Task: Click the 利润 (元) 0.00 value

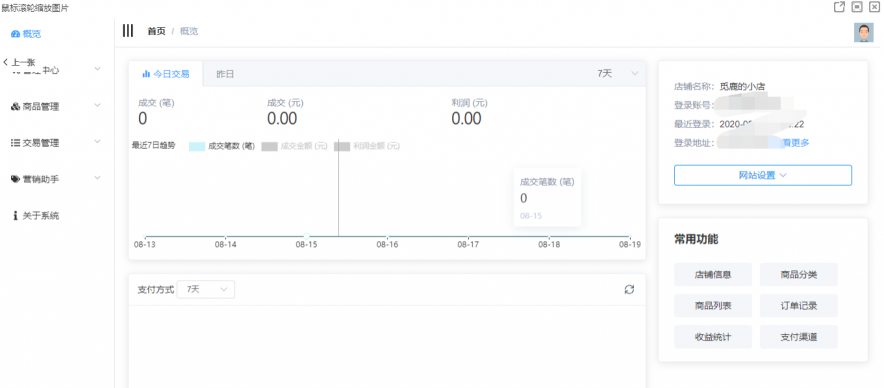Action: (x=466, y=118)
